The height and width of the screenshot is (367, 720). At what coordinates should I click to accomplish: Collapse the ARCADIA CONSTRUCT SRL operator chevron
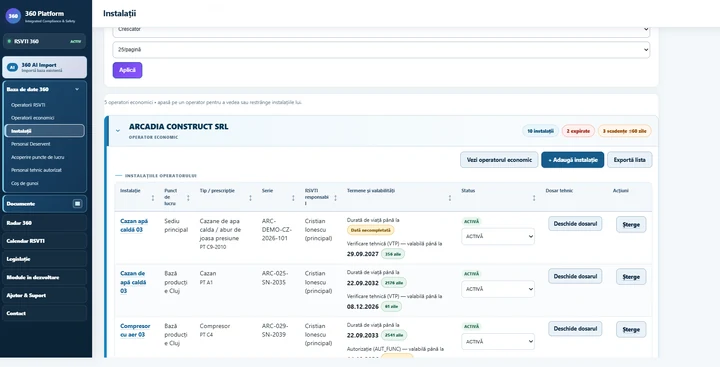(118, 131)
